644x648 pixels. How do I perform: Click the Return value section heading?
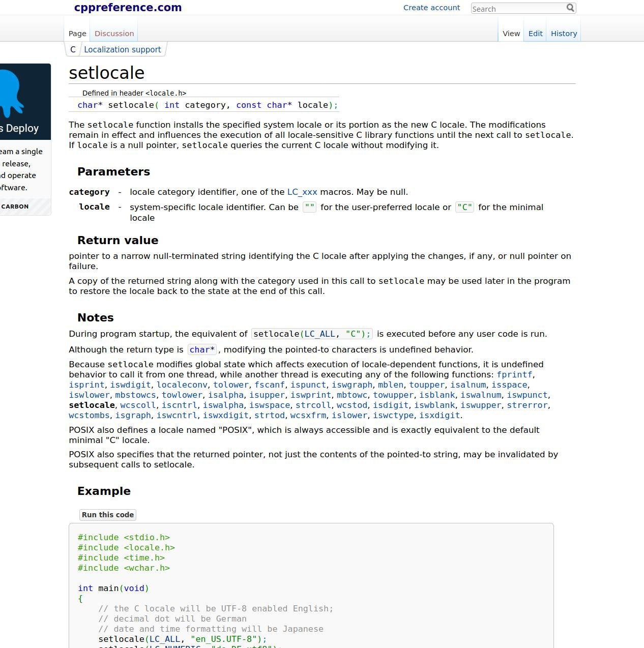(x=118, y=241)
